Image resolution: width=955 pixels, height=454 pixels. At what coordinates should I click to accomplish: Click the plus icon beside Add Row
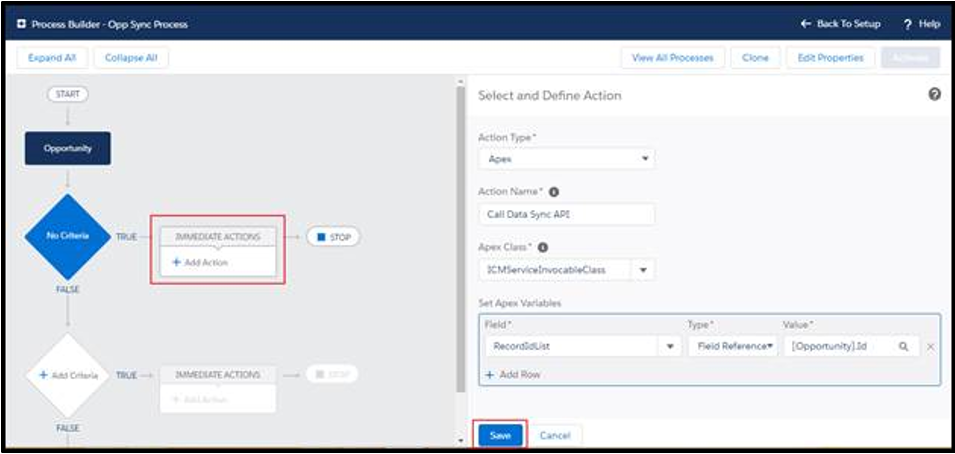coord(490,374)
